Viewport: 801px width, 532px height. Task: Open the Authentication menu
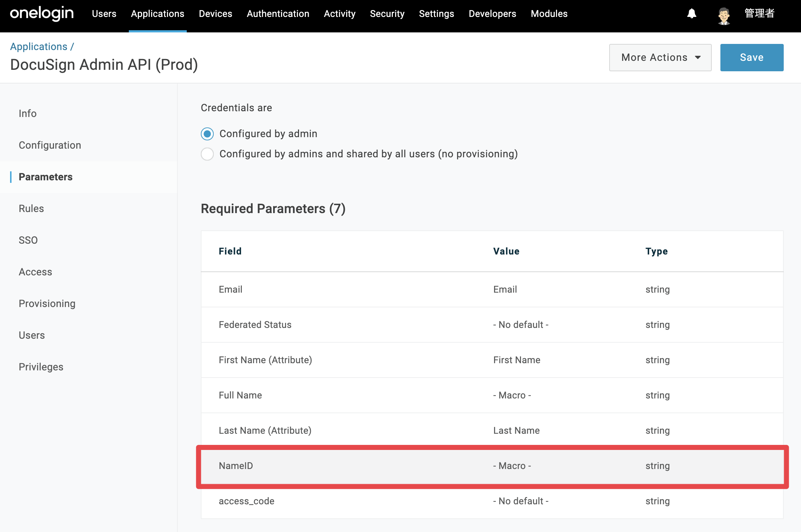278,14
